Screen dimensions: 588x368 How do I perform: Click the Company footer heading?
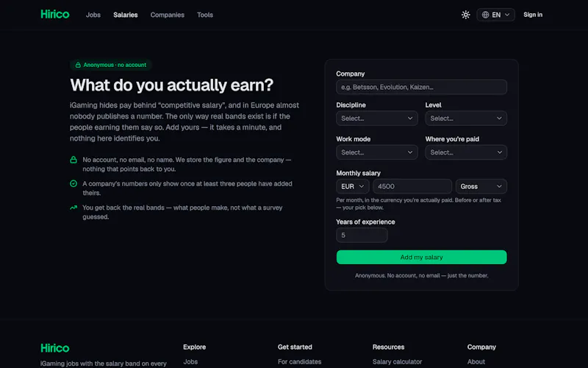coord(481,347)
